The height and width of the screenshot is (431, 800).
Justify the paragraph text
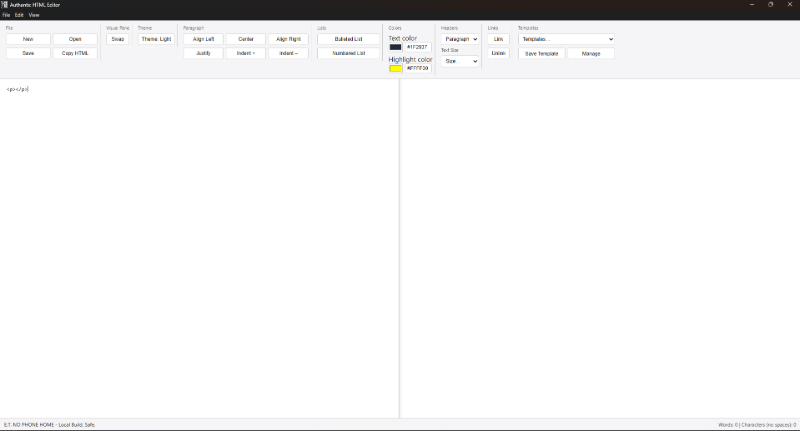coord(203,53)
